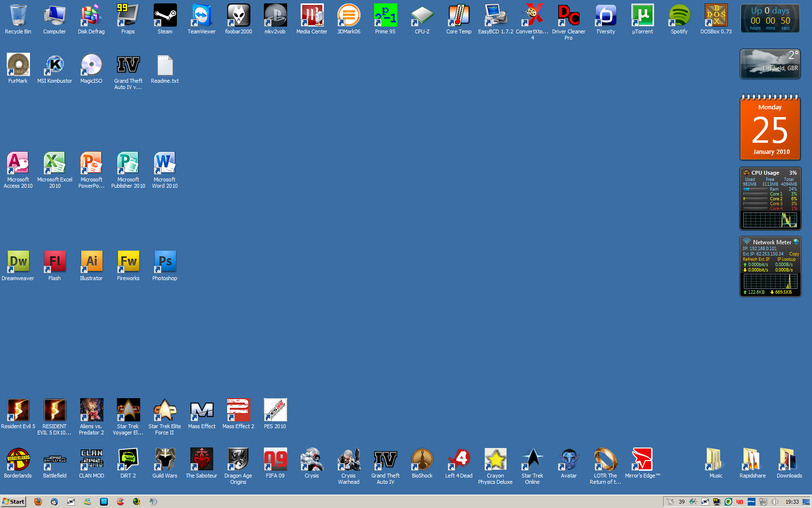812x508 pixels.
Task: Launch the FurMark benchmark shortcut
Action: (x=18, y=65)
